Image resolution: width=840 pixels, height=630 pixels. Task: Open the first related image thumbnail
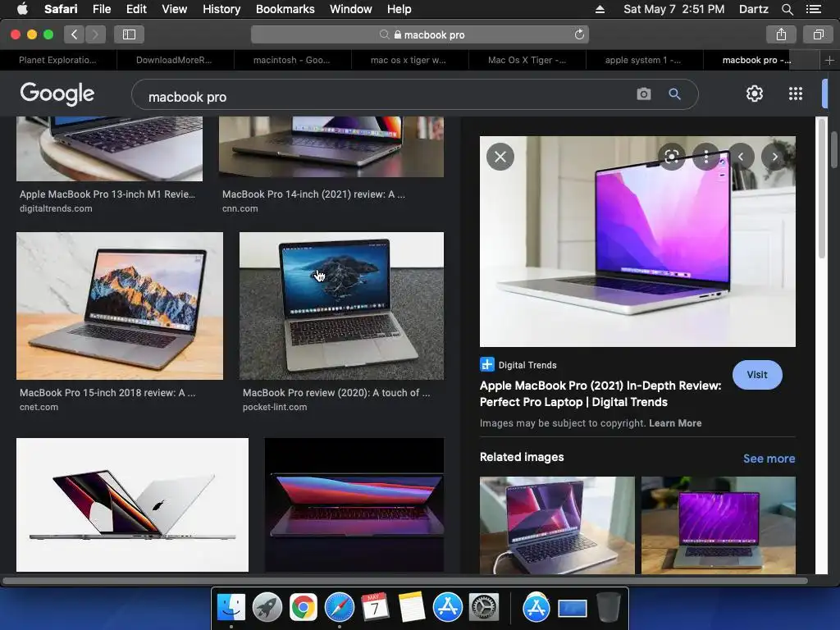pyautogui.click(x=557, y=525)
